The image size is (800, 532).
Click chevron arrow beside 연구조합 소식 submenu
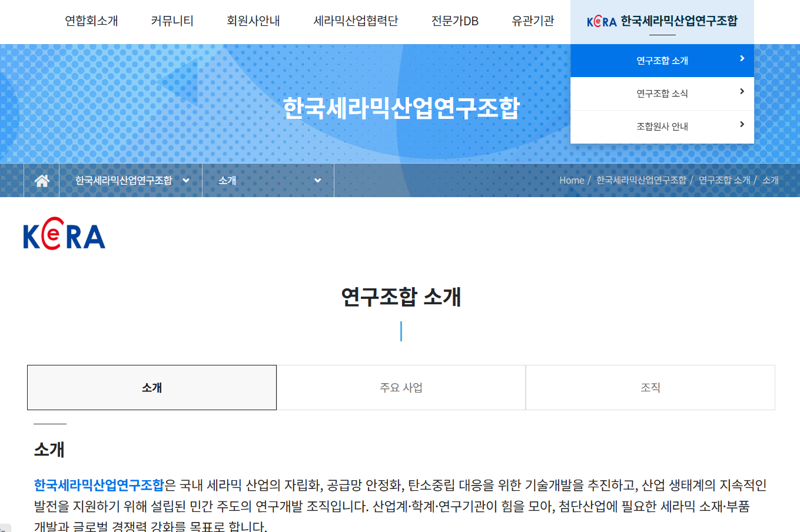(x=742, y=92)
